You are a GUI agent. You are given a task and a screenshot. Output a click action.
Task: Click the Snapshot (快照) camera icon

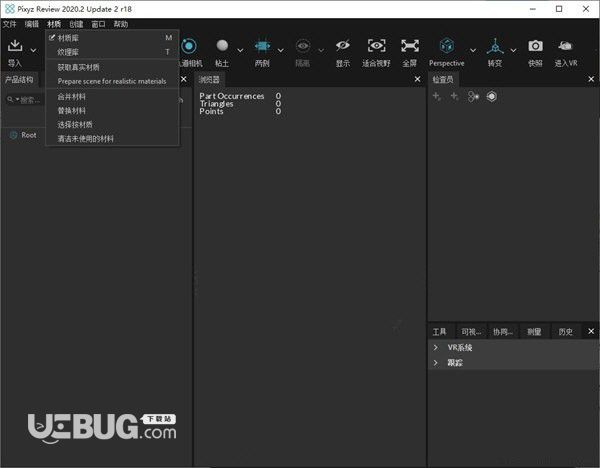[x=535, y=46]
